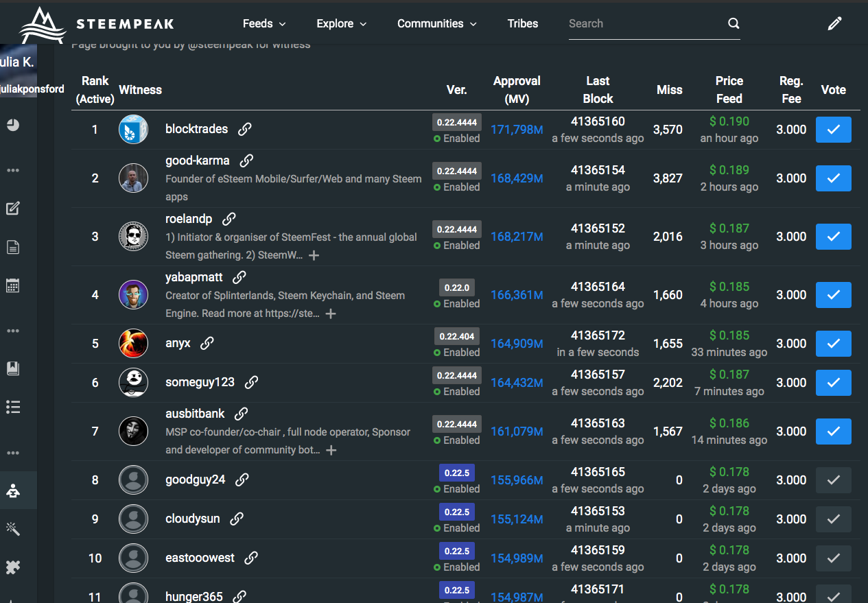Expand third sidebar ellipsis menu

tap(13, 453)
